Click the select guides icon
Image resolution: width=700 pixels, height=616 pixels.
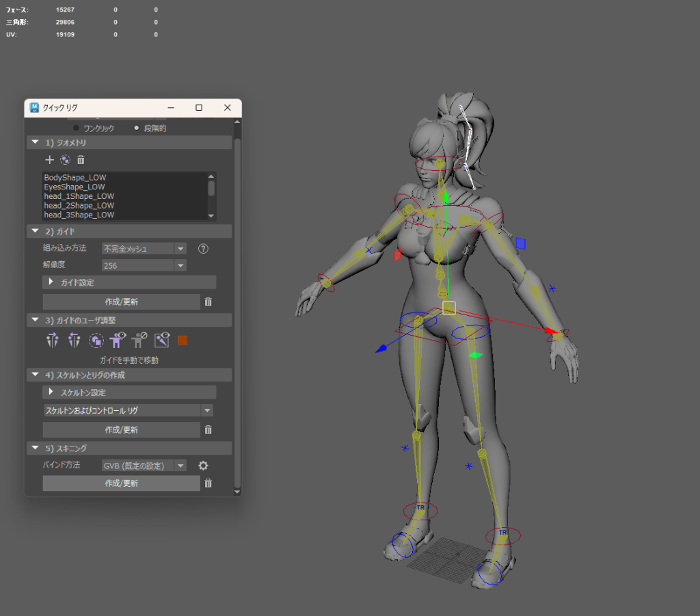[96, 340]
